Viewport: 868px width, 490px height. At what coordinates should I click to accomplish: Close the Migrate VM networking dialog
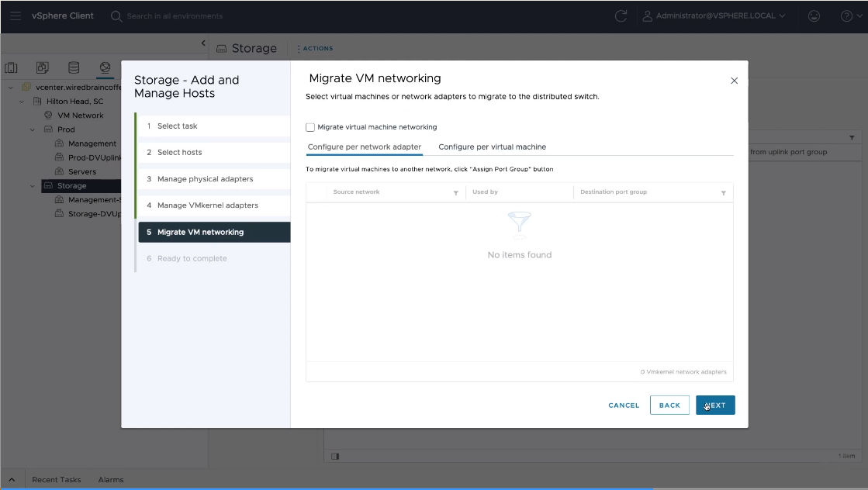pos(734,81)
